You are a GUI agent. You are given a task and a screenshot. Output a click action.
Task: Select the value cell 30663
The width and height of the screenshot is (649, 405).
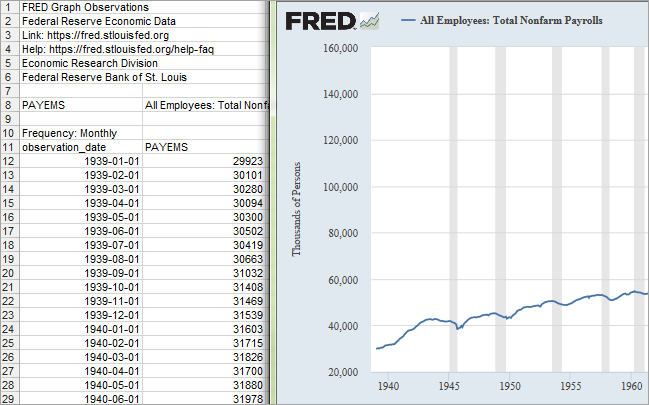pyautogui.click(x=206, y=259)
